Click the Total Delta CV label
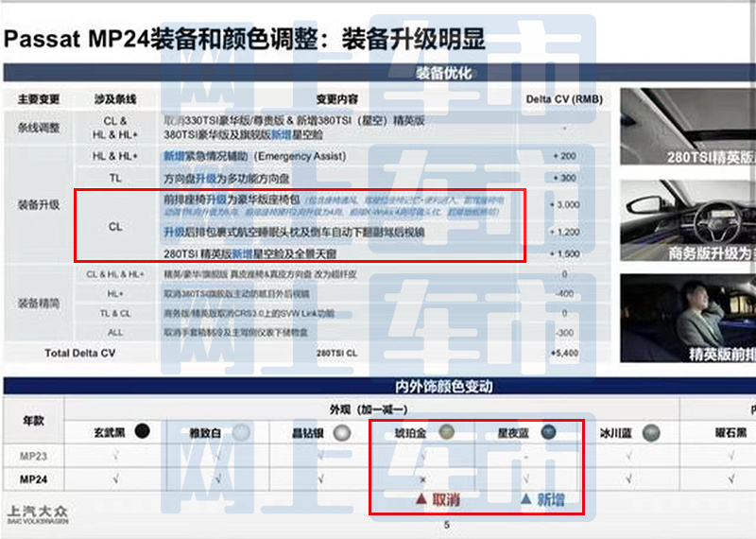 tap(80, 354)
